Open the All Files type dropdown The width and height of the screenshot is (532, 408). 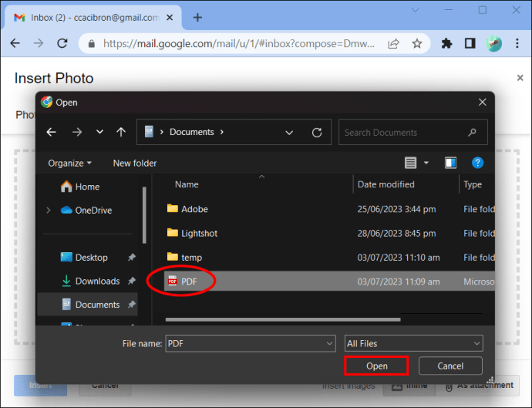point(413,343)
